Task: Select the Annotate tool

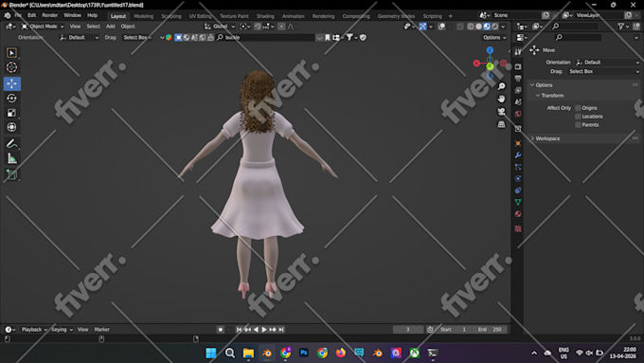Action: [12, 144]
